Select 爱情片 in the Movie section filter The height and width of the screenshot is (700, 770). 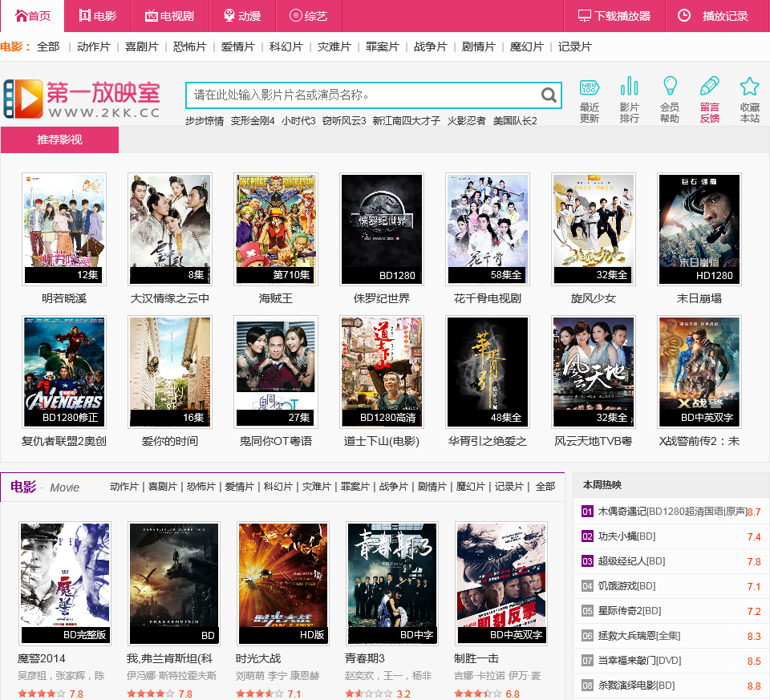(239, 487)
